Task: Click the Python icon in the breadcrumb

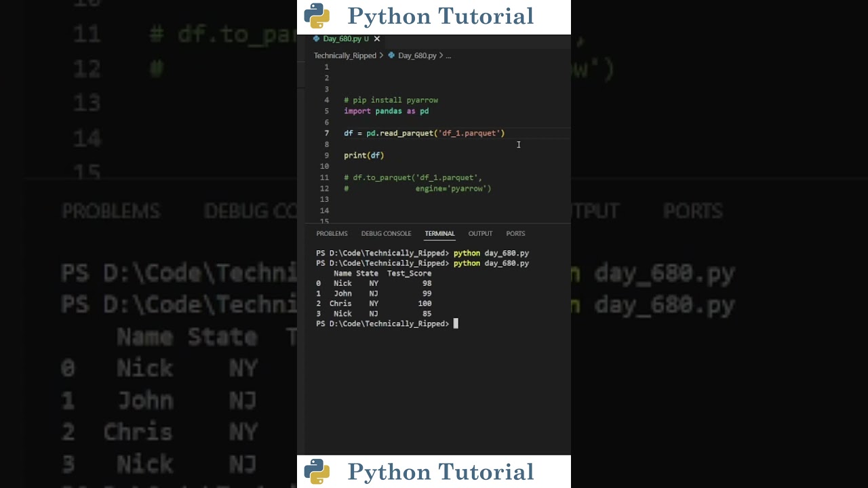Action: coord(391,56)
